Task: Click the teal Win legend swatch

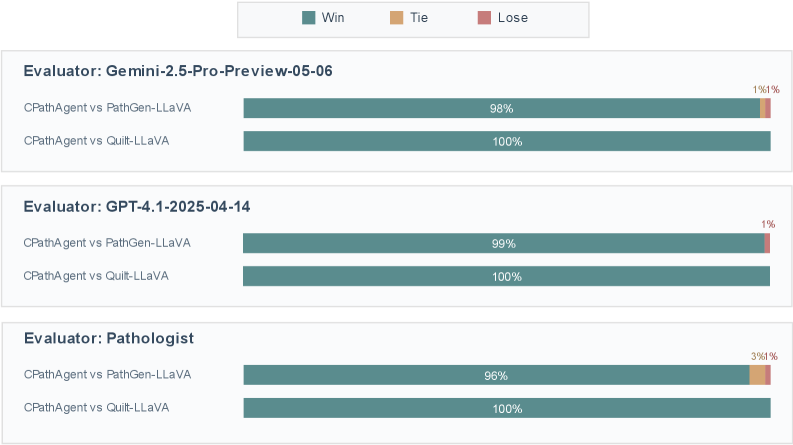Action: (x=308, y=18)
